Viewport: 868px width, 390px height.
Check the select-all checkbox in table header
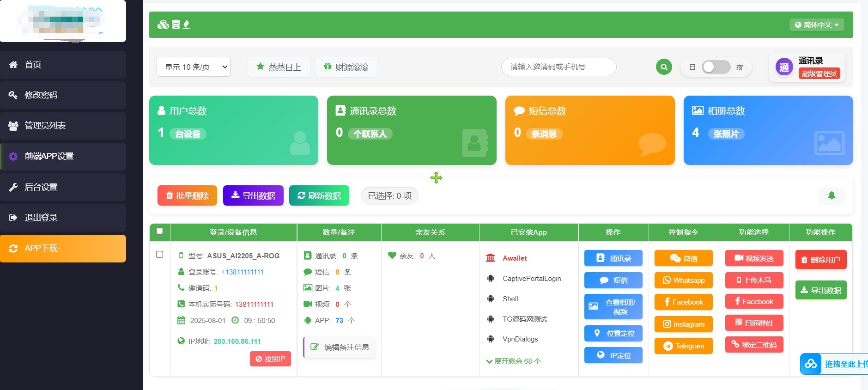(160, 231)
